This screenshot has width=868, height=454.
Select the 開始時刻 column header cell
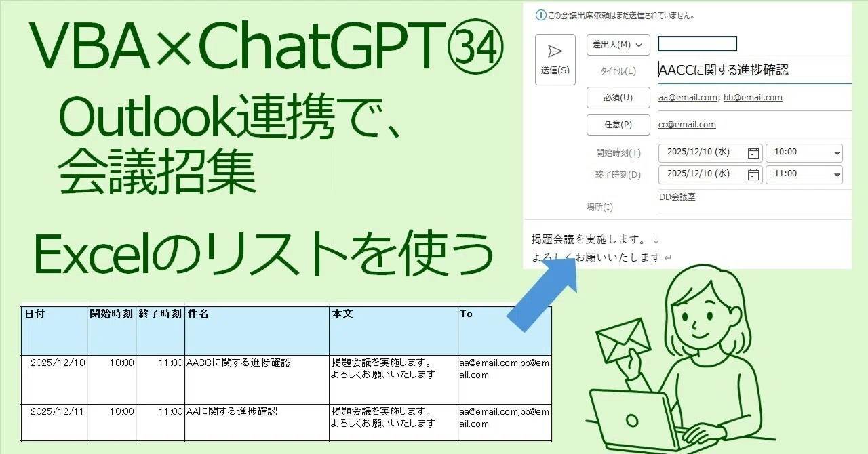point(112,331)
